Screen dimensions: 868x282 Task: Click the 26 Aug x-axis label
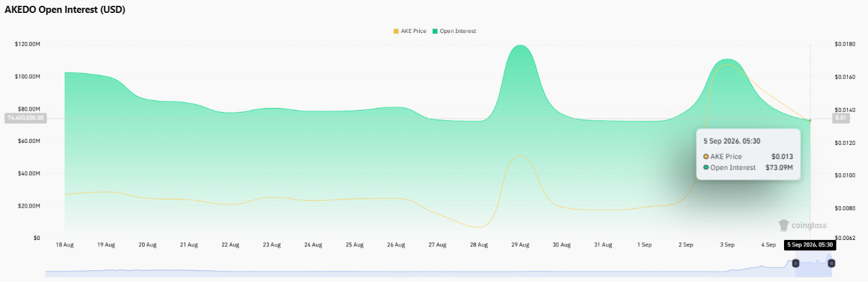point(396,245)
